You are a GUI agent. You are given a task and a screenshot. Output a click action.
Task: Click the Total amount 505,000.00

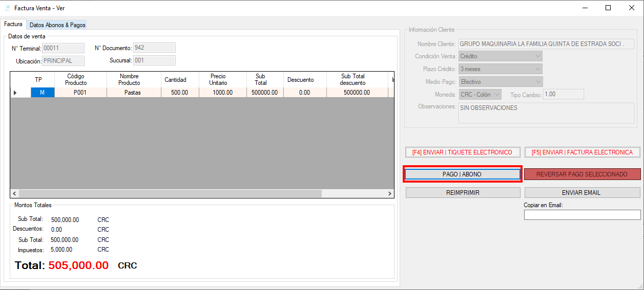pos(78,265)
